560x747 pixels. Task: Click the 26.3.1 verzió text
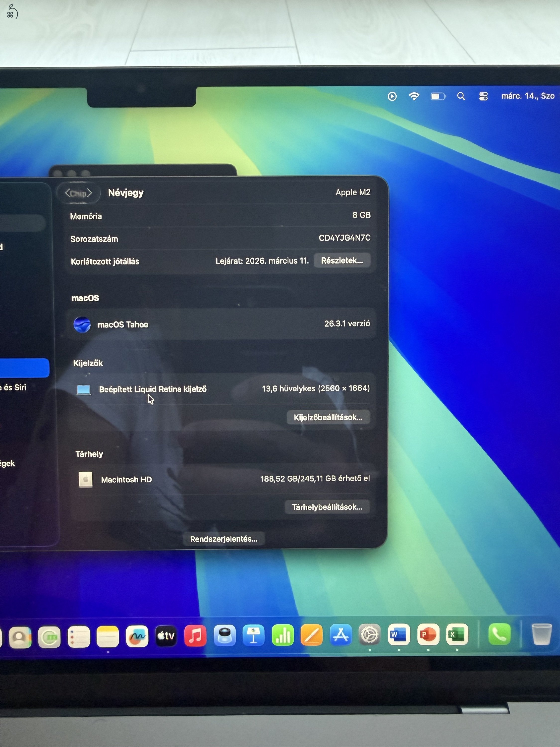tap(347, 323)
